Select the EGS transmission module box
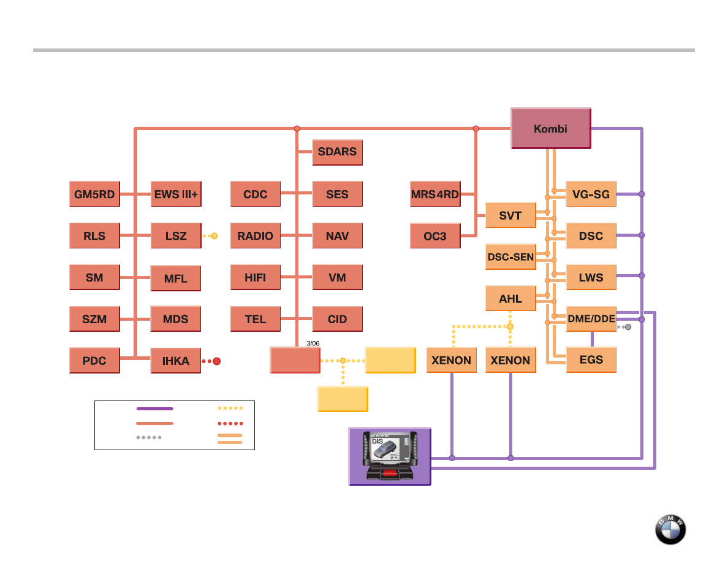The width and height of the screenshot is (728, 563). coord(591,360)
